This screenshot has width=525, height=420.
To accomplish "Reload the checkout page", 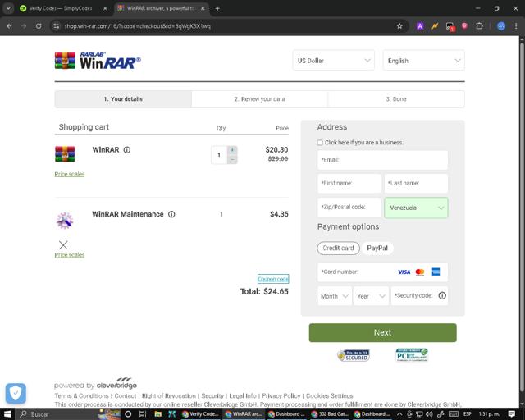I will 39,26.
